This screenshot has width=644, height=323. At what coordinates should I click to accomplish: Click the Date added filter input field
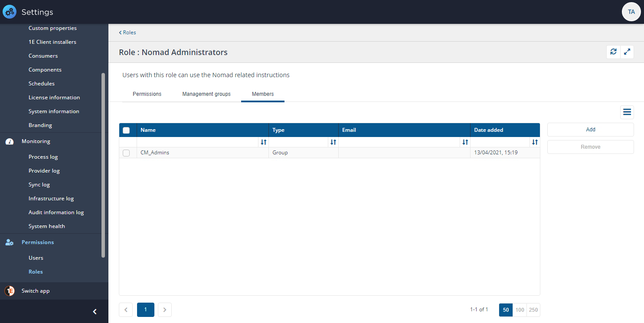(x=500, y=142)
